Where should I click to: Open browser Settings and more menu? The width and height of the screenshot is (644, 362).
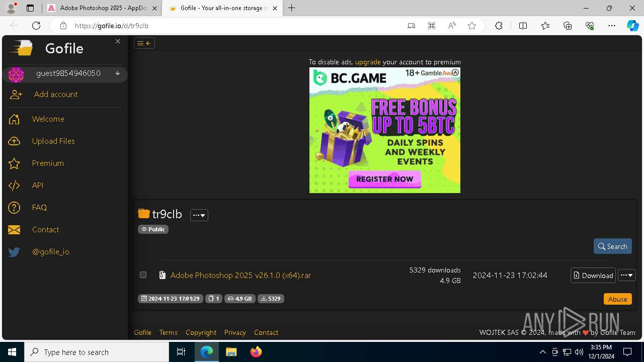coord(612,26)
